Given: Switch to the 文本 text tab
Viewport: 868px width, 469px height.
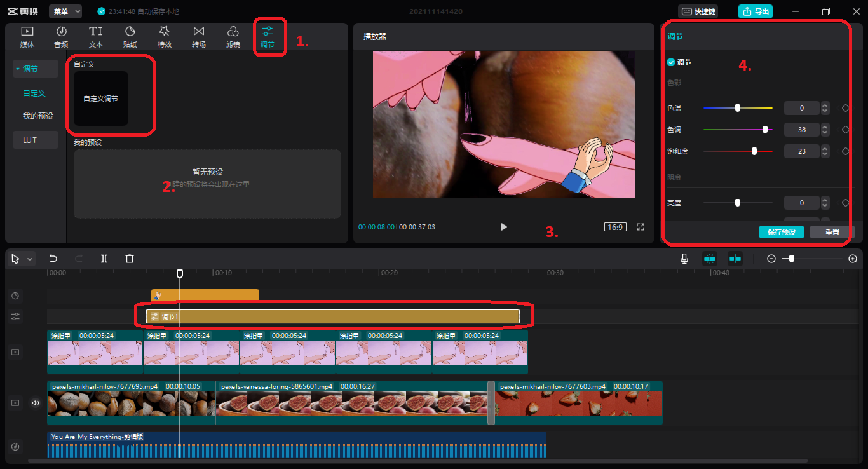Looking at the screenshot, I should tap(96, 37).
